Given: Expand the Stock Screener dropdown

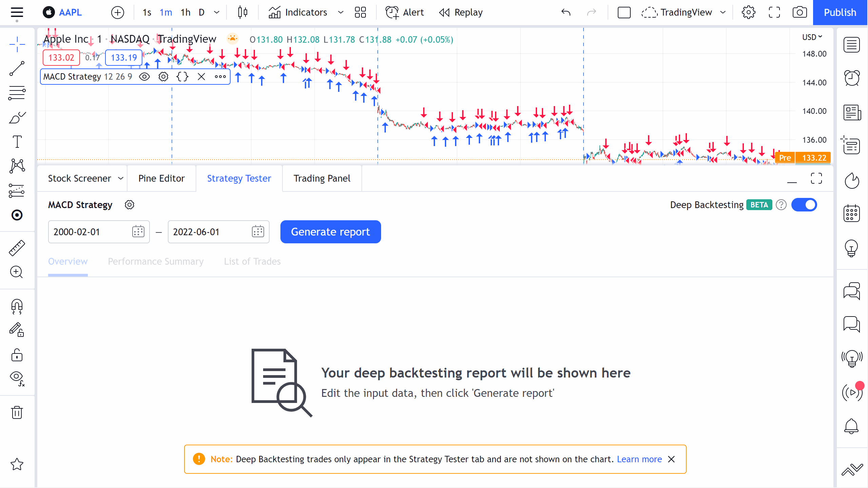Looking at the screenshot, I should (x=120, y=178).
